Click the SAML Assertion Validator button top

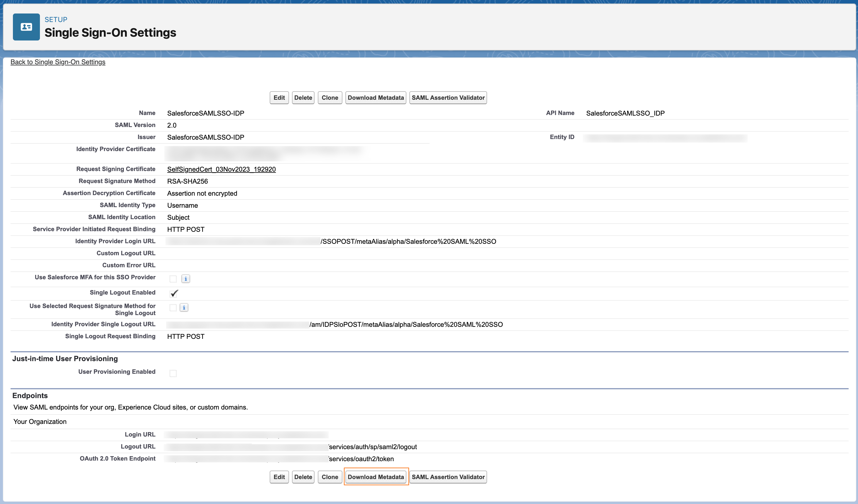pos(448,97)
